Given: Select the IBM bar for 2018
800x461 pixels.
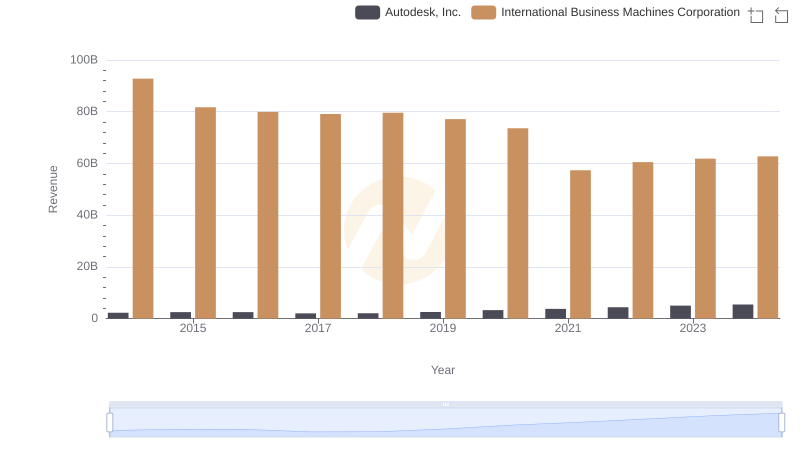Looking at the screenshot, I should 393,215.
